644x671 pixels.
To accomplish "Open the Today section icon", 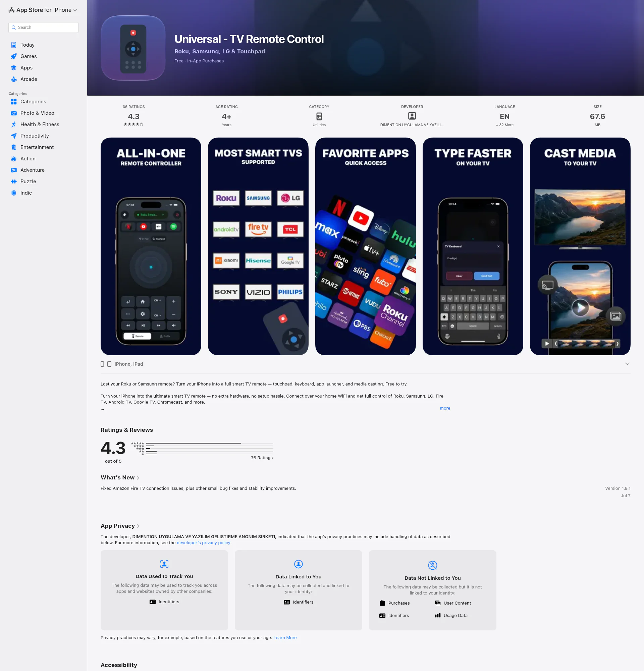I will [14, 45].
